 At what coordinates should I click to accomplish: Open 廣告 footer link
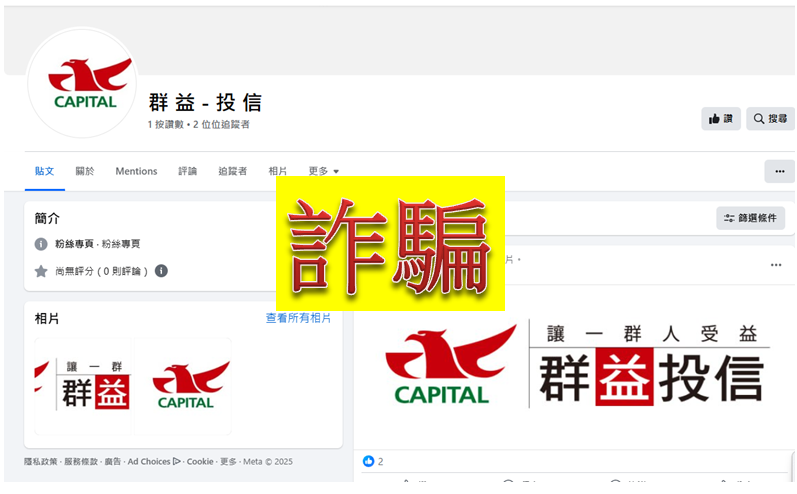coord(113,461)
